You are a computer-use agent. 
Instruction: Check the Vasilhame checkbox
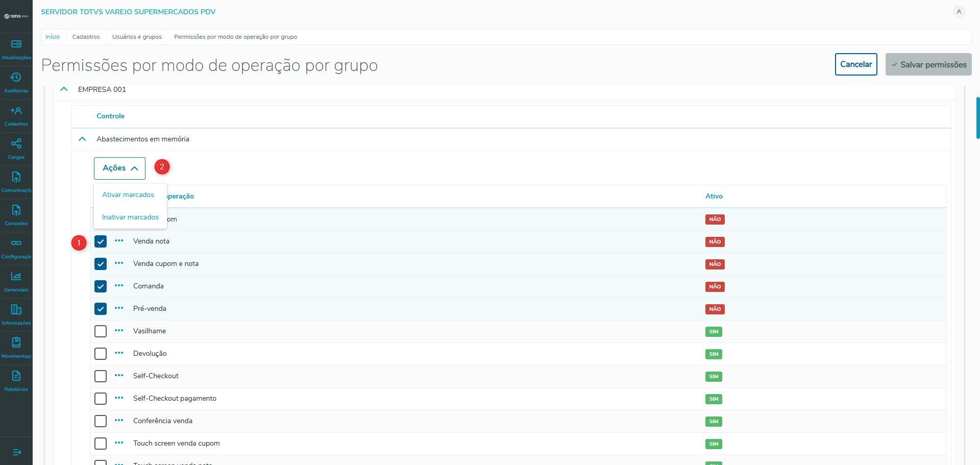pos(101,331)
